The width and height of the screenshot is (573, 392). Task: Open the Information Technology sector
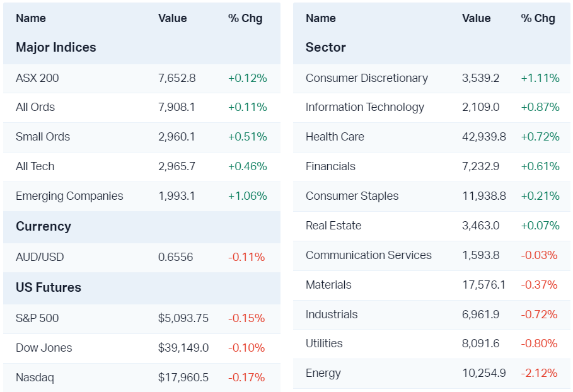pos(365,107)
